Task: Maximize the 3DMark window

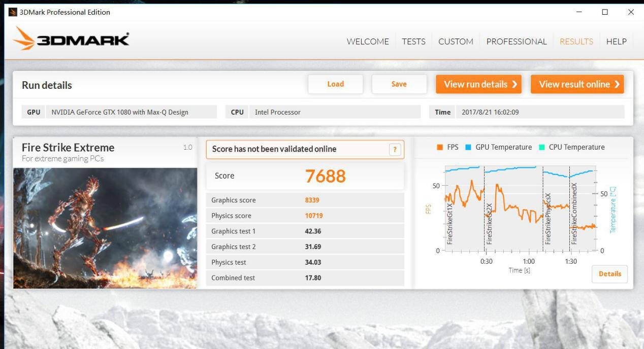Action: (x=605, y=12)
